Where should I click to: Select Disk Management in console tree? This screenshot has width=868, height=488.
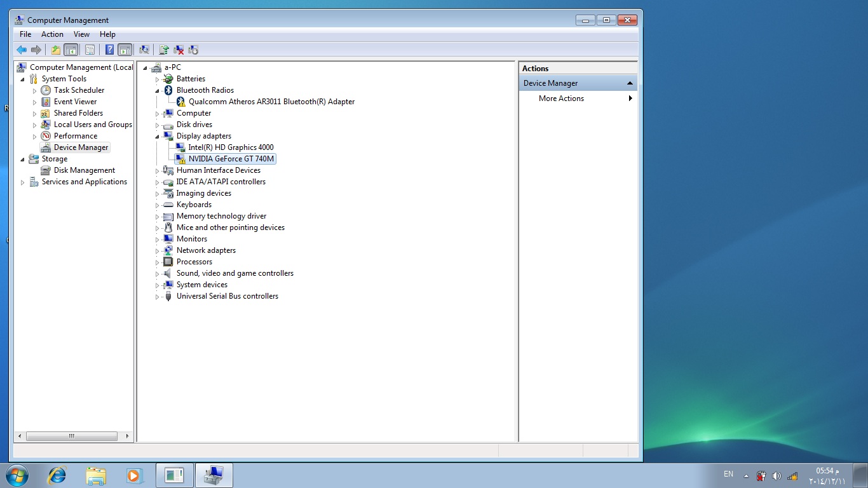pyautogui.click(x=84, y=170)
